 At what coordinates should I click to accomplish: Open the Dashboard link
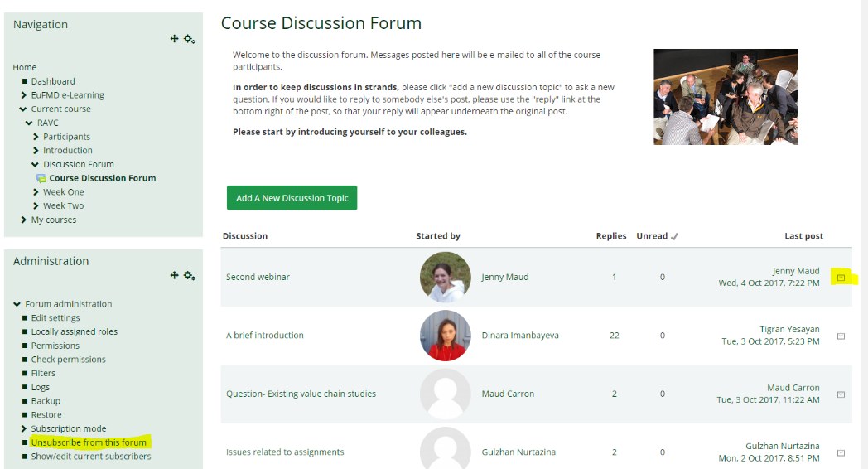point(52,81)
